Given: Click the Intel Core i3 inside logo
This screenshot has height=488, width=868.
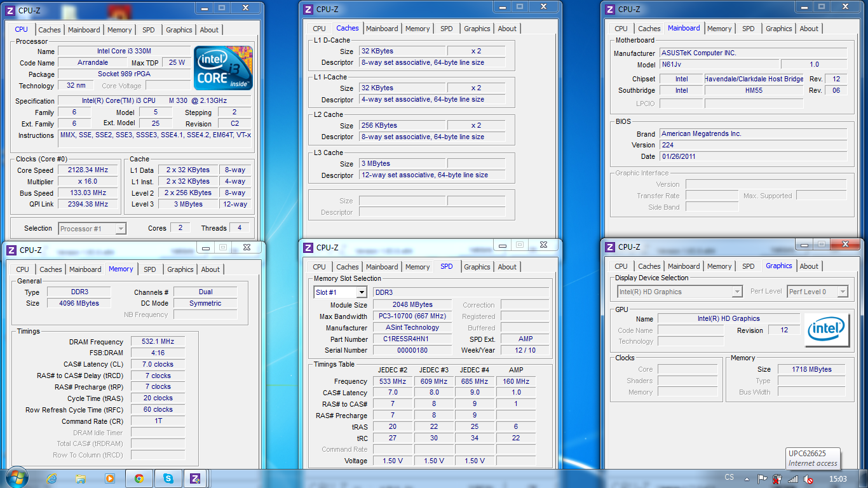Looking at the screenshot, I should pos(223,68).
